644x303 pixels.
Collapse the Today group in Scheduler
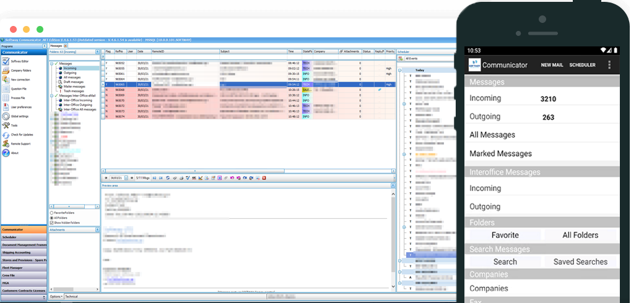click(x=400, y=70)
